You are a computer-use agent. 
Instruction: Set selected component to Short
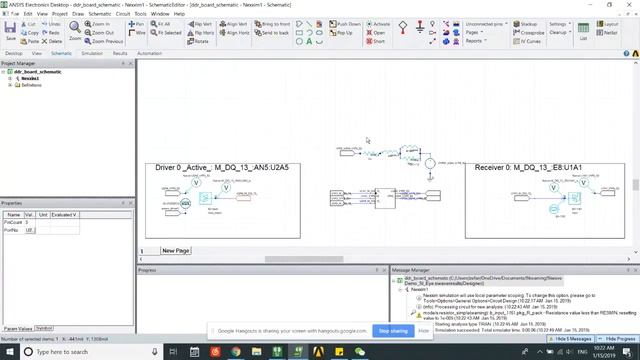[x=376, y=41]
